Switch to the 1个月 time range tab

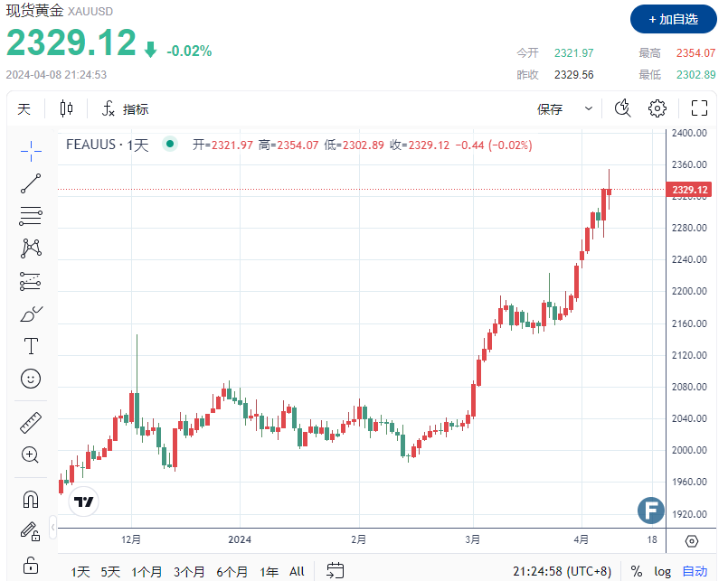pyautogui.click(x=146, y=571)
